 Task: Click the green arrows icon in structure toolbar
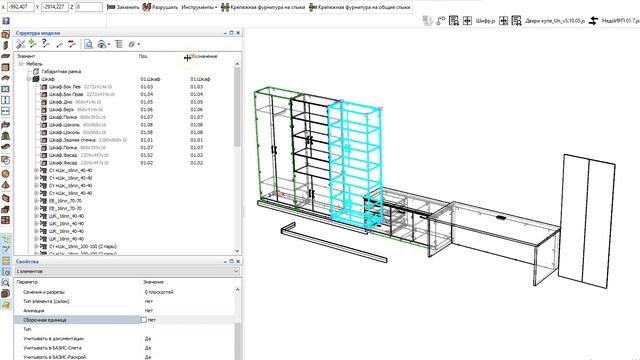tap(33, 44)
